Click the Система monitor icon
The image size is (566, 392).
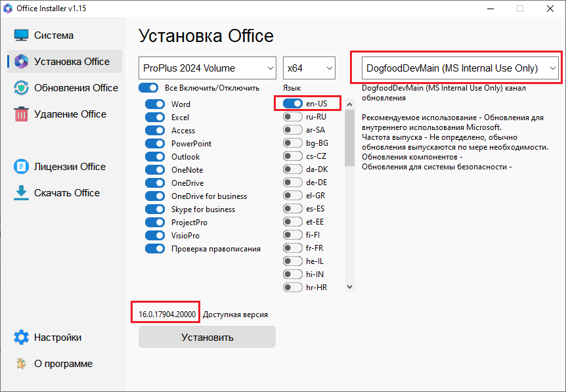[x=21, y=35]
